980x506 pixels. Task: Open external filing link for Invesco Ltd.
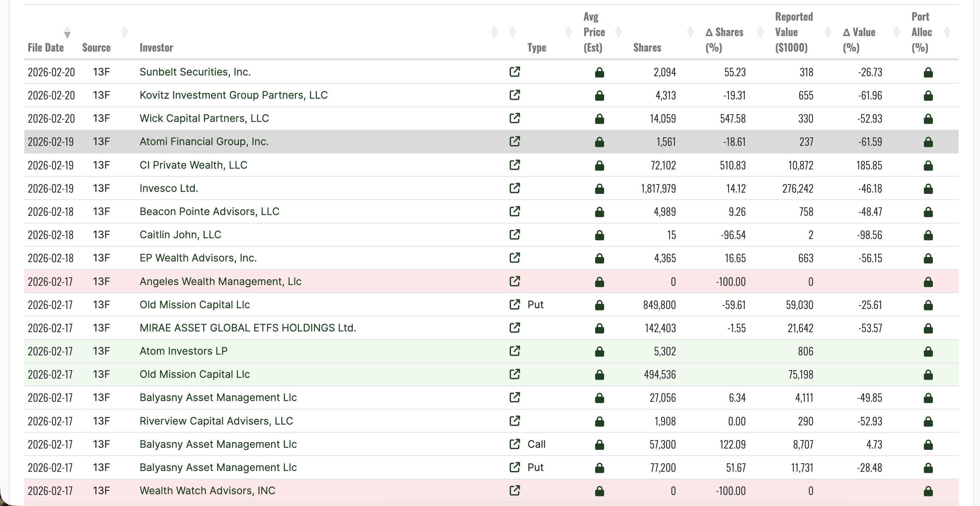point(515,188)
